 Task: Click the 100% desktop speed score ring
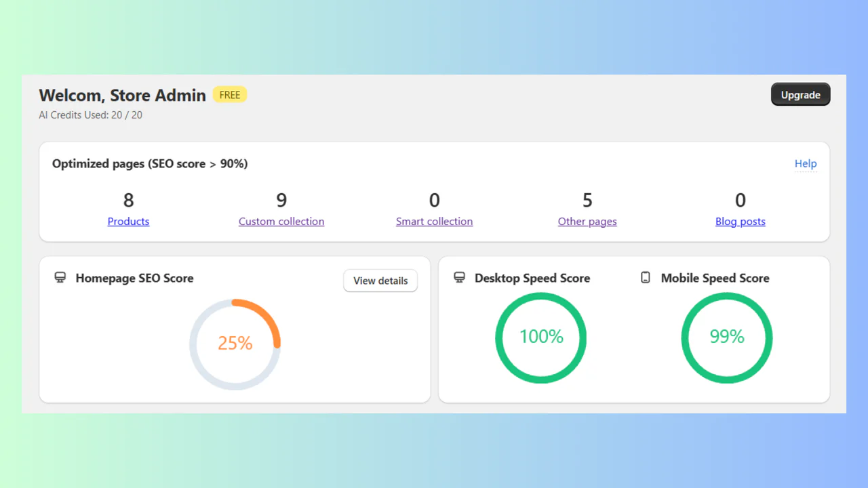click(x=541, y=337)
